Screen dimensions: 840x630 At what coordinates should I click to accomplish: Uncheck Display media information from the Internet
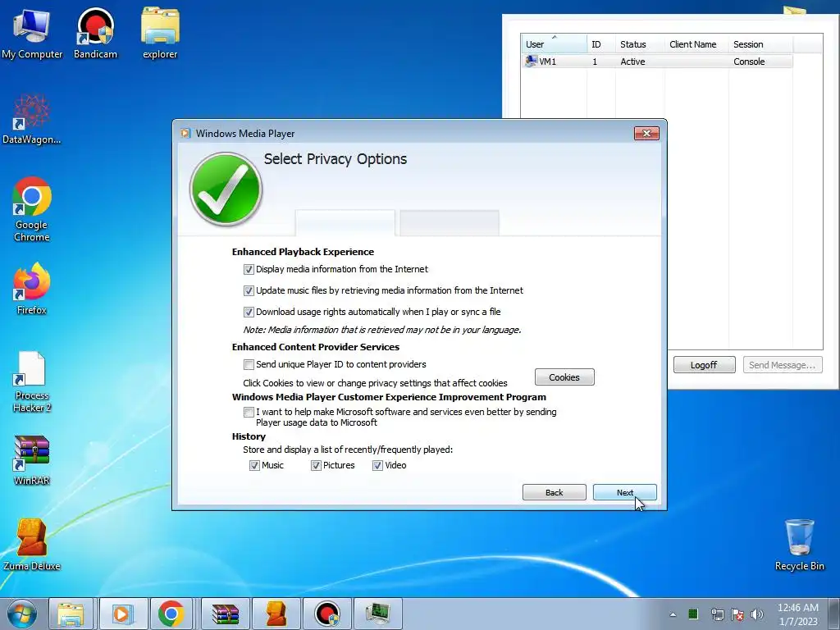point(249,269)
